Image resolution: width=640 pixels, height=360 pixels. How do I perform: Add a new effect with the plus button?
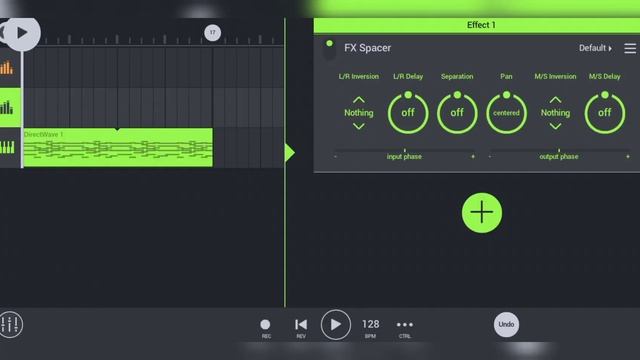(x=482, y=213)
